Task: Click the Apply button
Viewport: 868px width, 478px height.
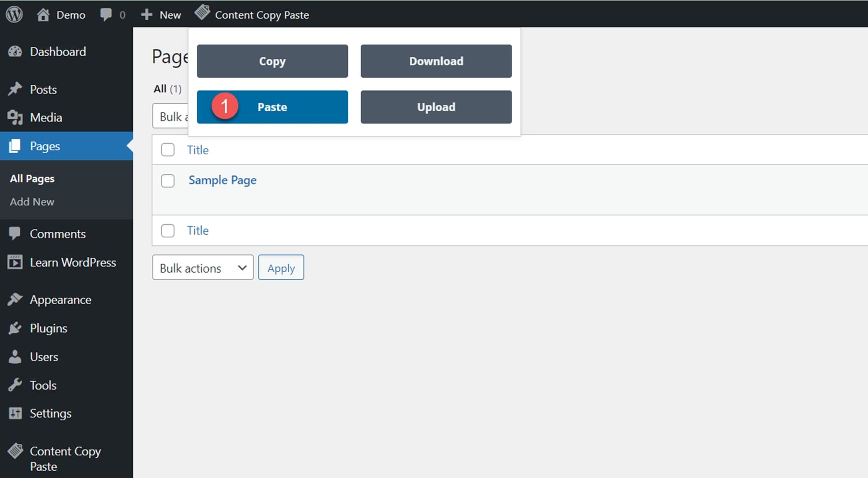Action: (281, 267)
